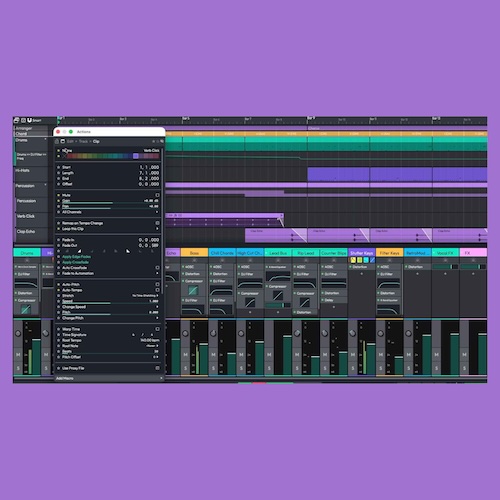The height and width of the screenshot is (500, 500).
Task: Toggle favorite star beside Fade In
Action: [x=58, y=240]
